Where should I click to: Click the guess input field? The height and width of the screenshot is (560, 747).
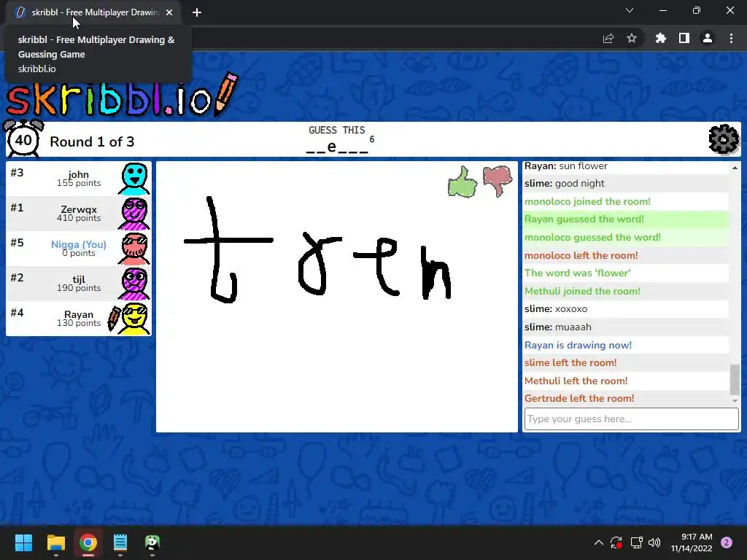click(631, 419)
